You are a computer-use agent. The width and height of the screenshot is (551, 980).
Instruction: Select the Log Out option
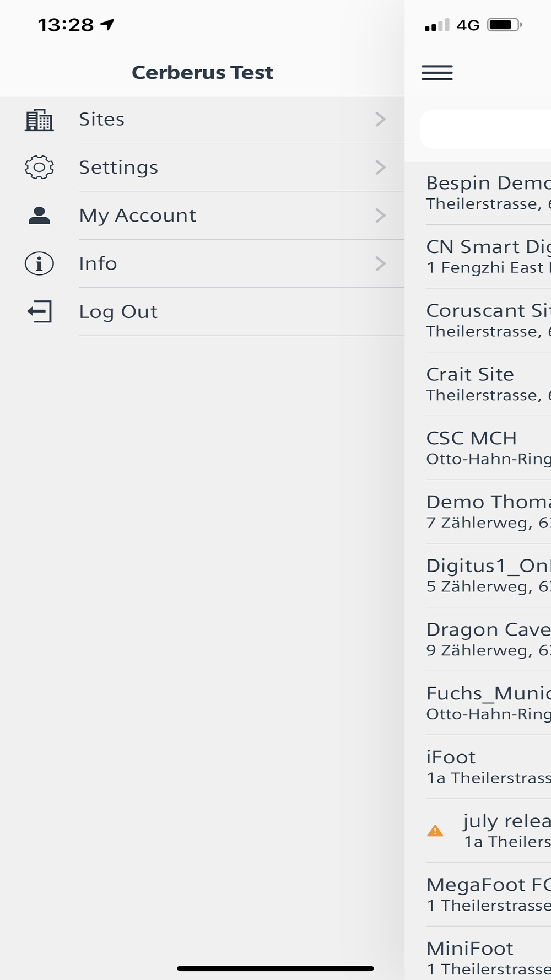202,311
